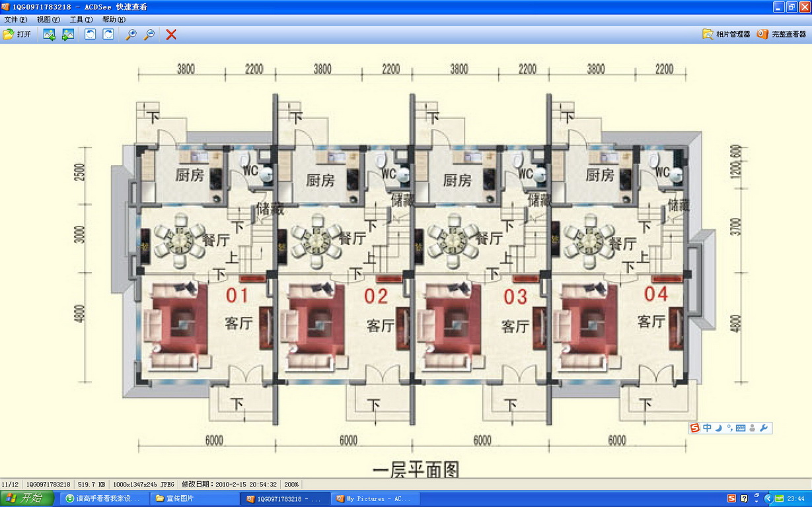Toggle Chinese punctuation mode on IME bar
The width and height of the screenshot is (812, 507).
(x=729, y=428)
